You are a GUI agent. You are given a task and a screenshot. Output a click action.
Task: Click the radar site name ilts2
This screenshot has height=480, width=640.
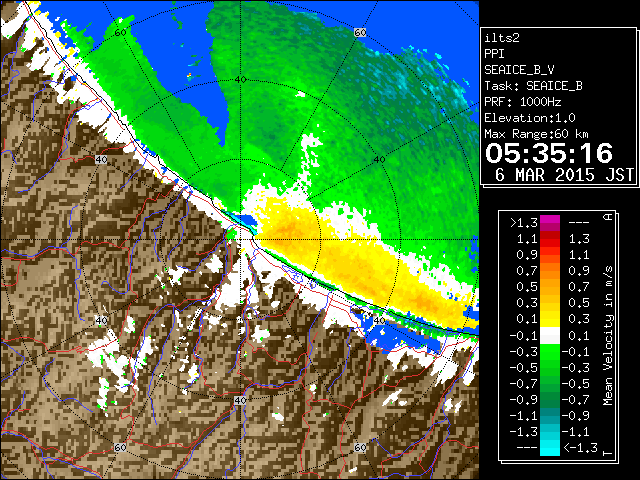tap(502, 38)
